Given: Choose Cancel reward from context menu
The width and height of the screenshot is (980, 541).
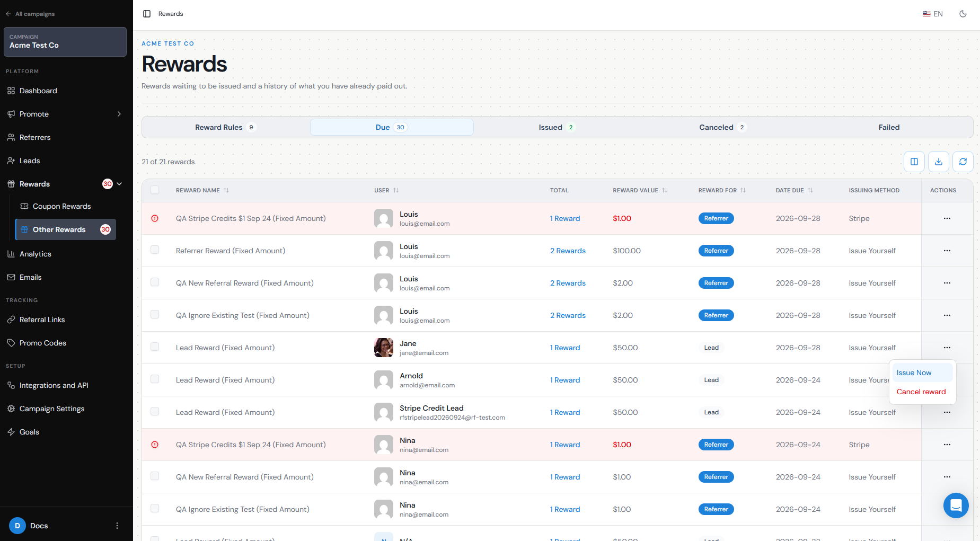Looking at the screenshot, I should click(922, 392).
